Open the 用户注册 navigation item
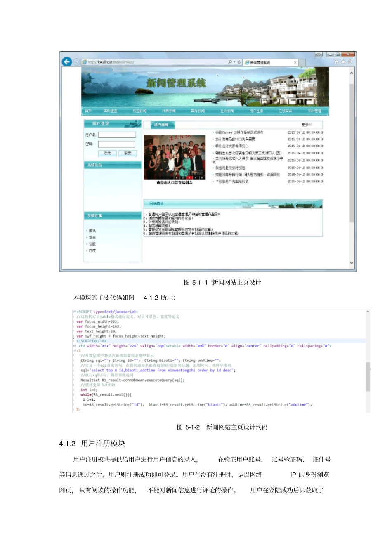Viewport: 392px width, 555px height. [256, 111]
